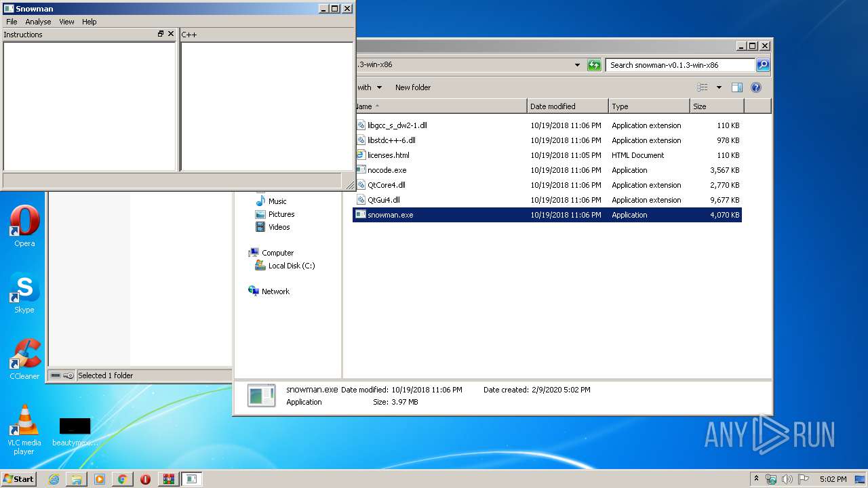Screen dimensions: 868x488
Task: Open the views options dropdown arrow
Action: (719, 87)
